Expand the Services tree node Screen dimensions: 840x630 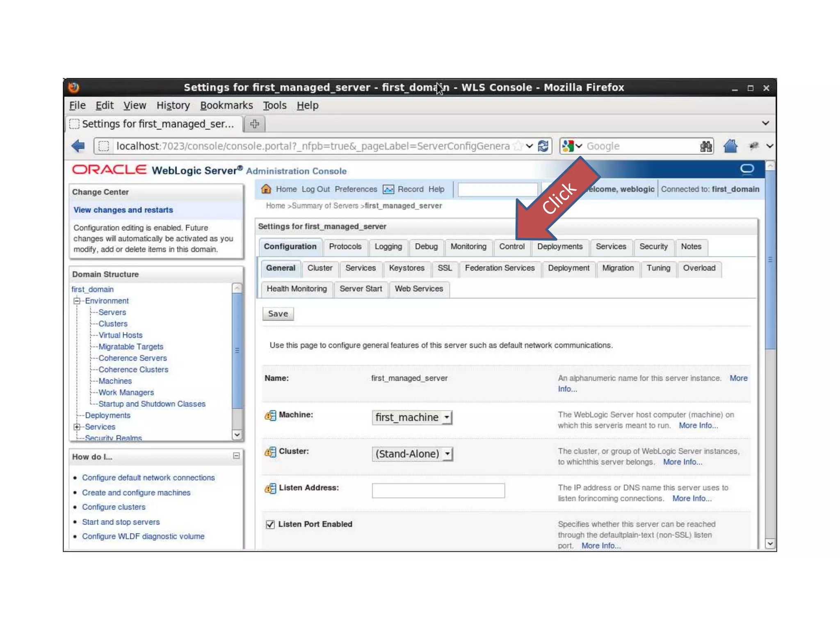point(77,427)
